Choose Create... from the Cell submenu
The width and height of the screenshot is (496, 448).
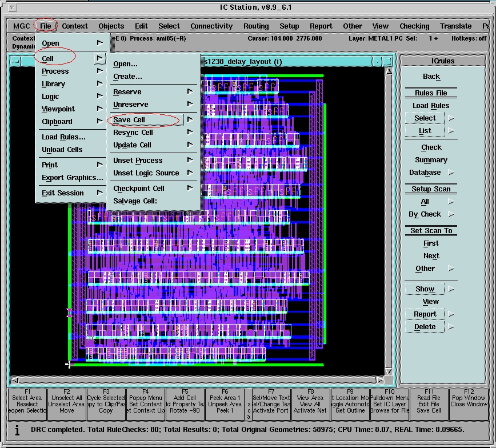coord(127,77)
